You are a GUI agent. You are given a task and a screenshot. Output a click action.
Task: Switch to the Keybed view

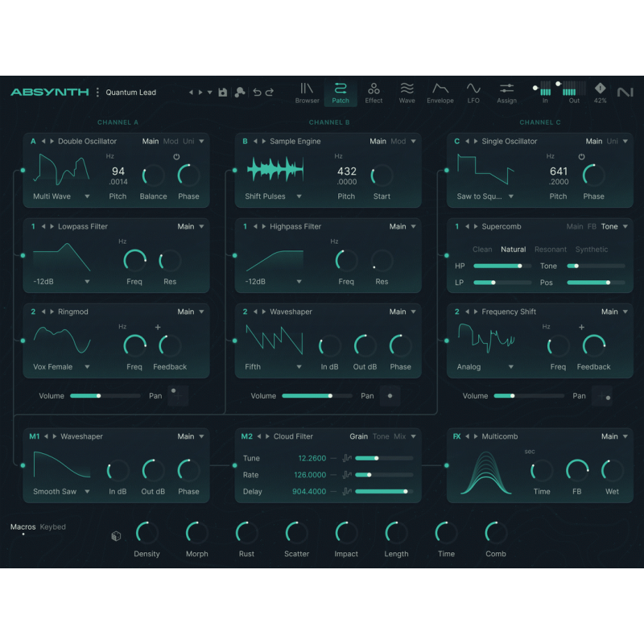[52, 526]
